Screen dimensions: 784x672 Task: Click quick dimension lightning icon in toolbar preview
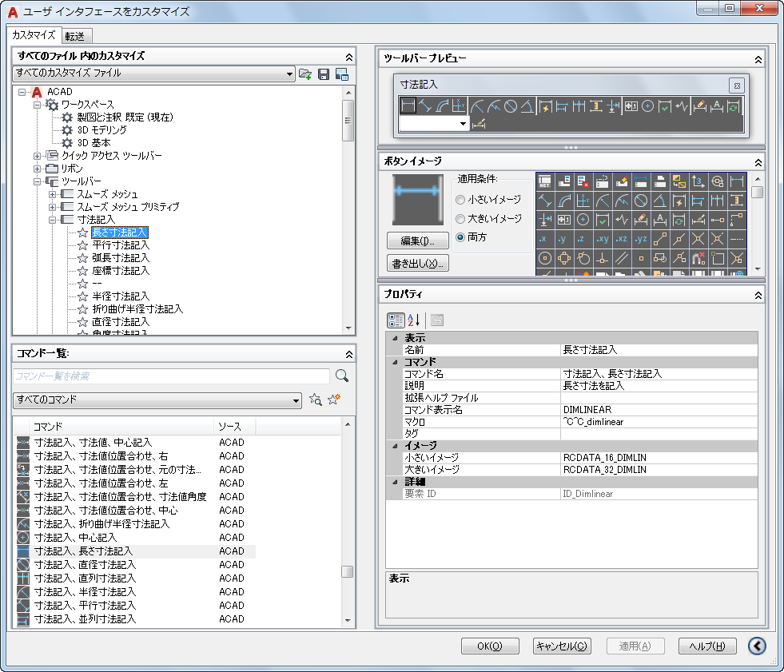click(546, 106)
